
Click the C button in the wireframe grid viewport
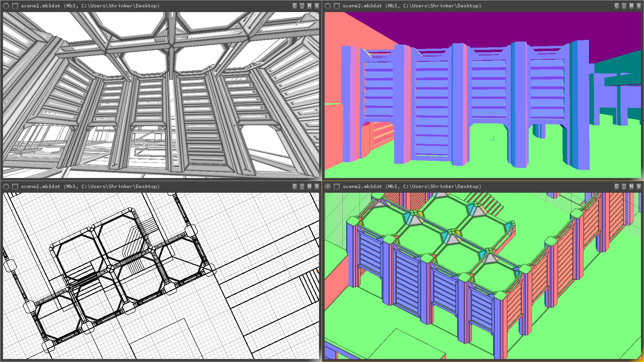tap(294, 186)
